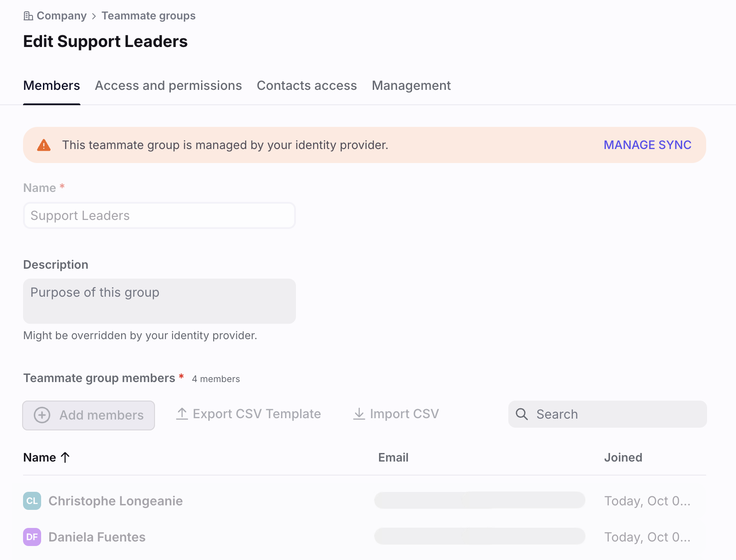Viewport: 736px width, 560px height.
Task: Click the CL avatar for Christophe Longeanie
Action: coord(32,501)
